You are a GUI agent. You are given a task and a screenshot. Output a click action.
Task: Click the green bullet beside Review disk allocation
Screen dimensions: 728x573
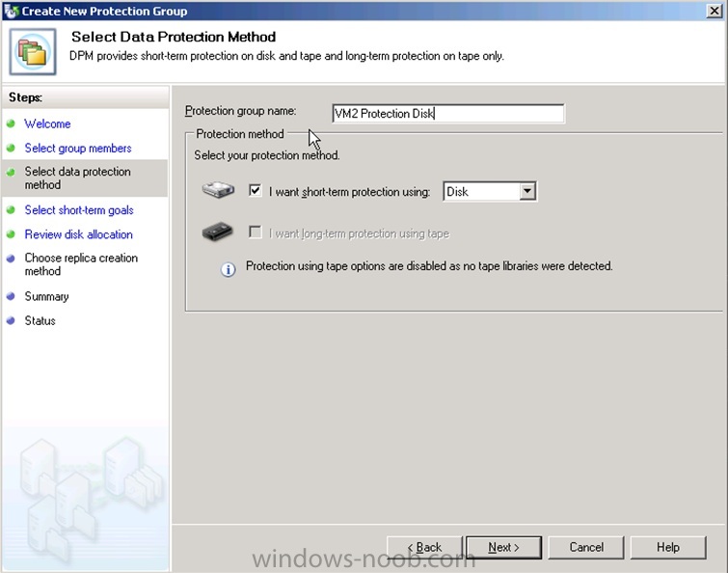[11, 234]
